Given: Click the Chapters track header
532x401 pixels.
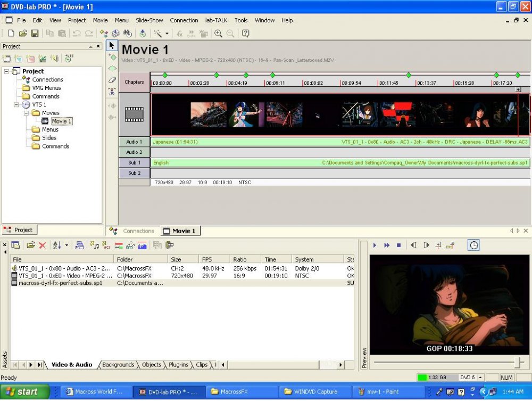Looking at the screenshot, I should (x=135, y=82).
